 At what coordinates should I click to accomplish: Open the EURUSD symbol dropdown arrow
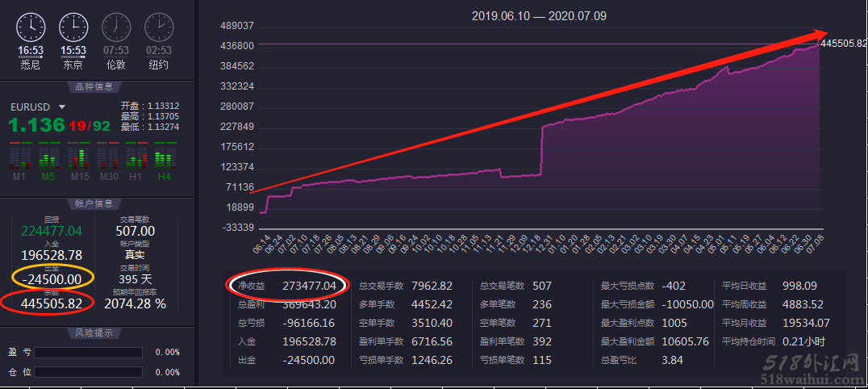[62, 107]
